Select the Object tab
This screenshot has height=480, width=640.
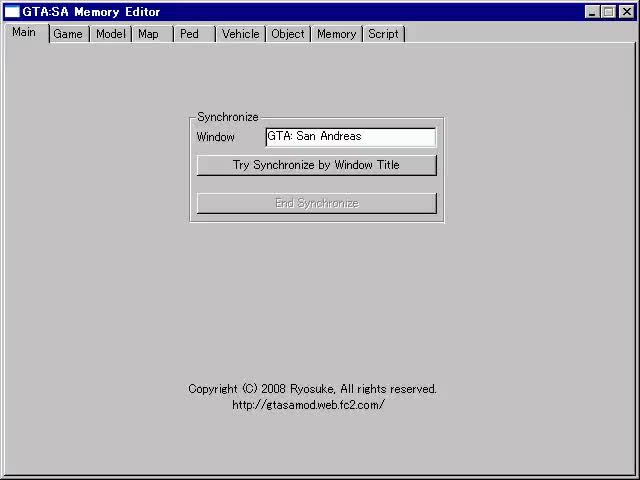(288, 34)
